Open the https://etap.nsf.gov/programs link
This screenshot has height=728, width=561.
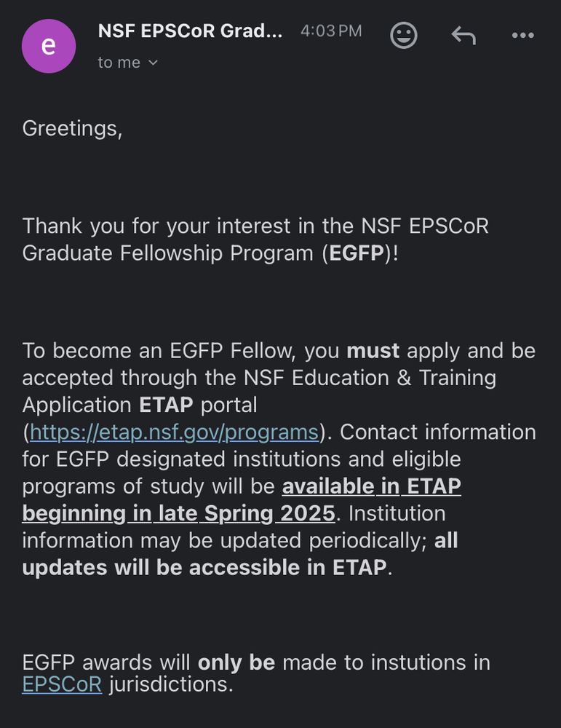174,432
